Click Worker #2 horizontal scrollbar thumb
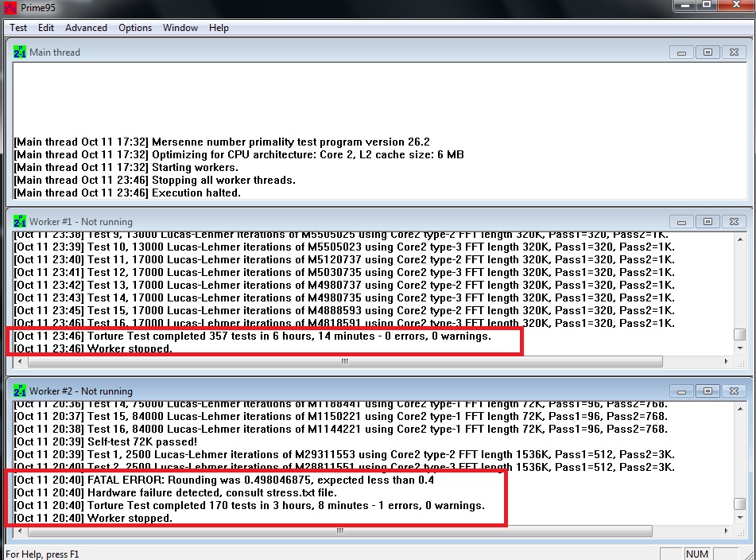 340,531
